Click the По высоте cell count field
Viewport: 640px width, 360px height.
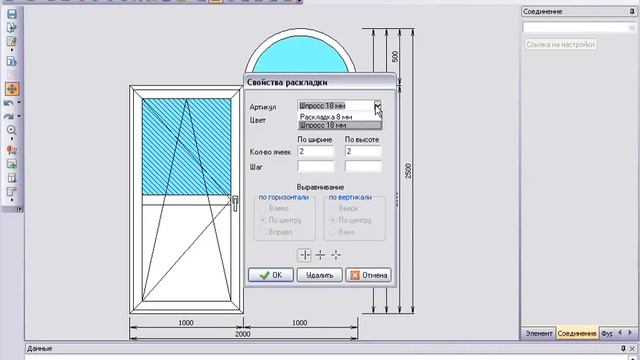(x=363, y=151)
